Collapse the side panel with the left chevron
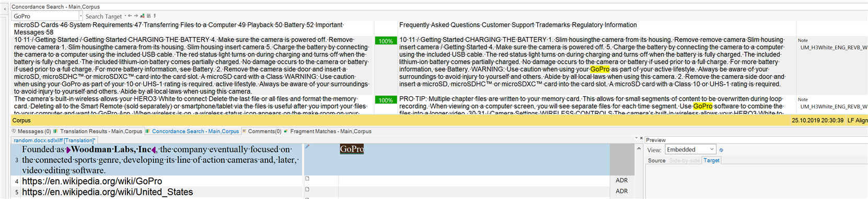 point(5,9)
